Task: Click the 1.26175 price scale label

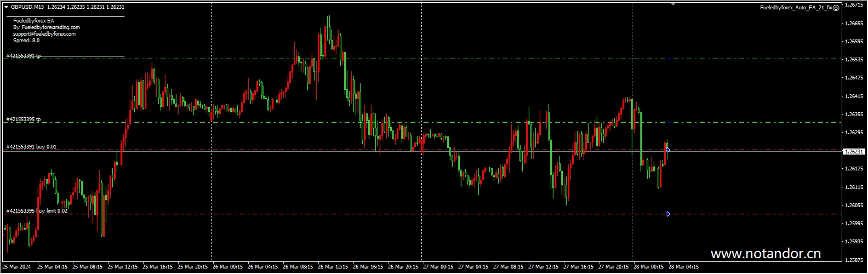Action: click(x=854, y=169)
